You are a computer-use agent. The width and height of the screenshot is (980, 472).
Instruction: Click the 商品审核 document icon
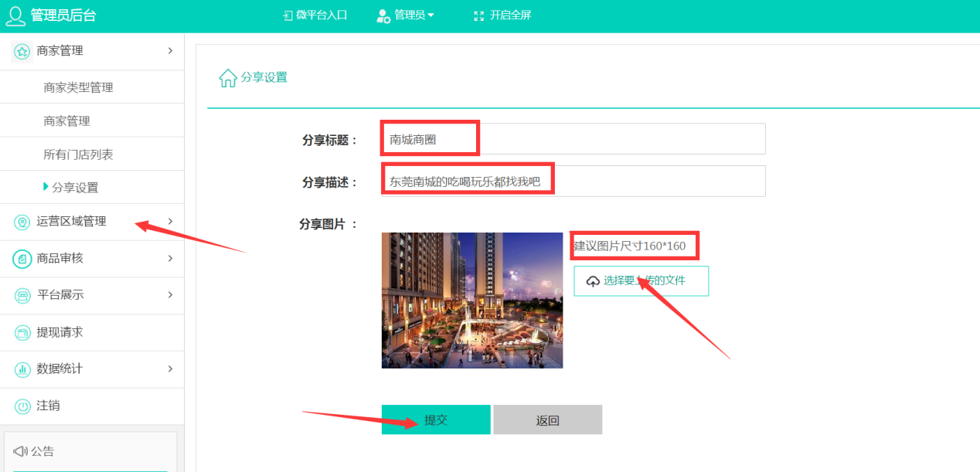[x=22, y=259]
